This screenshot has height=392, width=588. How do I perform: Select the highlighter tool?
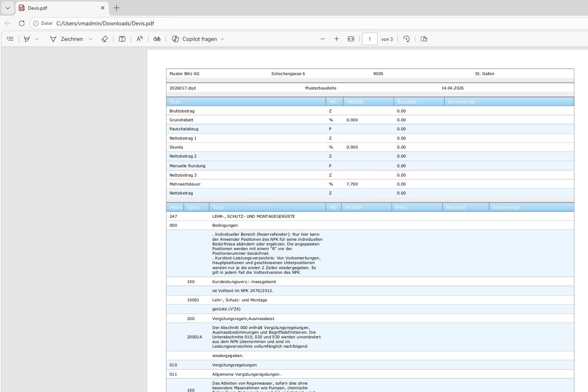(27, 39)
